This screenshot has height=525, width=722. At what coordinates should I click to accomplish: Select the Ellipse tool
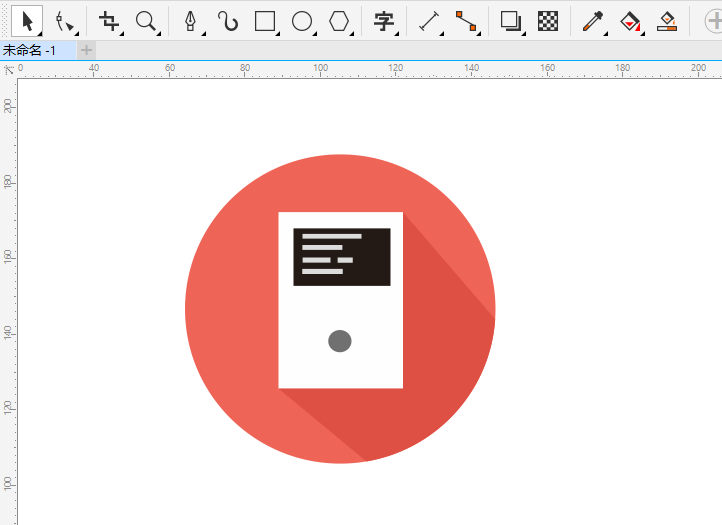click(x=302, y=21)
